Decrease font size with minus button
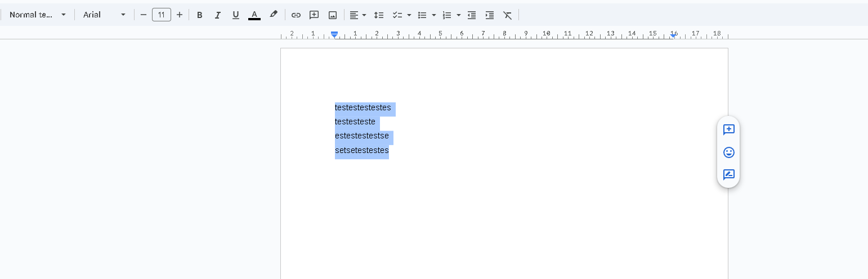Image resolution: width=868 pixels, height=279 pixels. (144, 15)
